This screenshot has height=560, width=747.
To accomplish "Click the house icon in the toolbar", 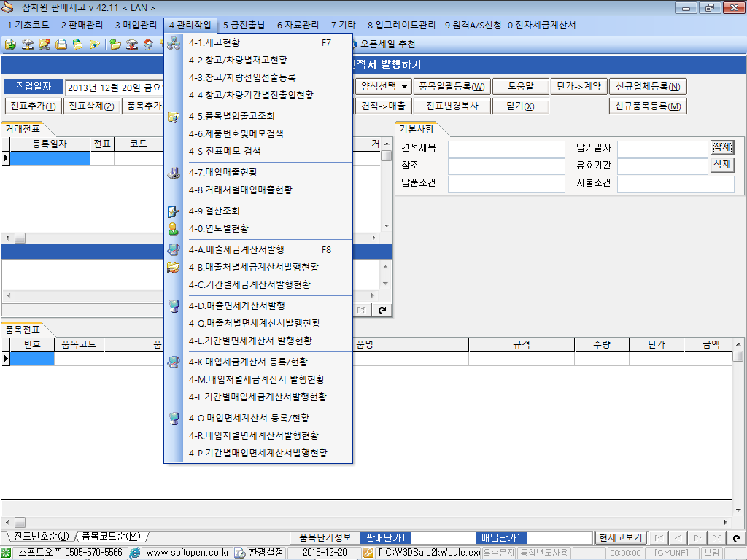I will 149,44.
